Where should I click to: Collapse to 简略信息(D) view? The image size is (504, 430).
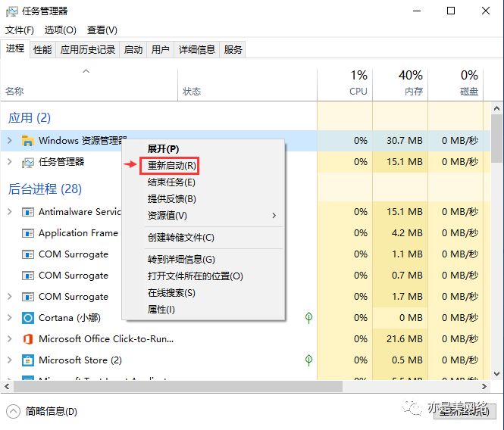(42, 411)
